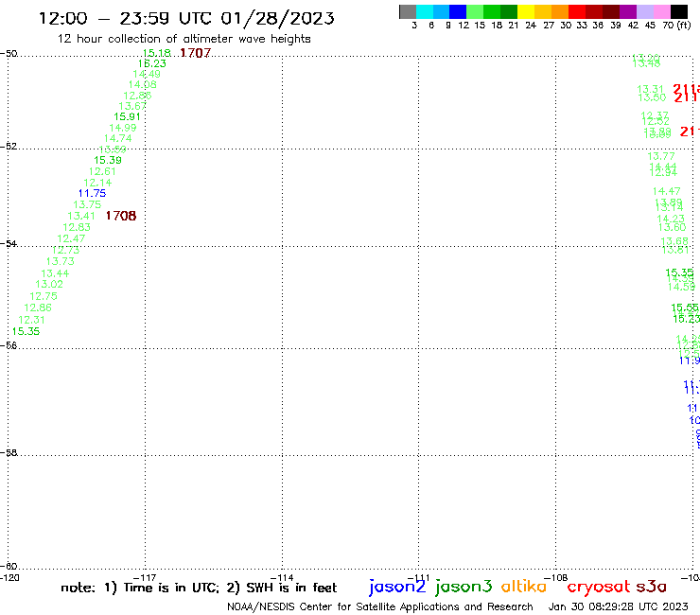Image resolution: width=700 pixels, height=615 pixels.
Task: Click the 12.83 wave height value
Action: click(77, 227)
